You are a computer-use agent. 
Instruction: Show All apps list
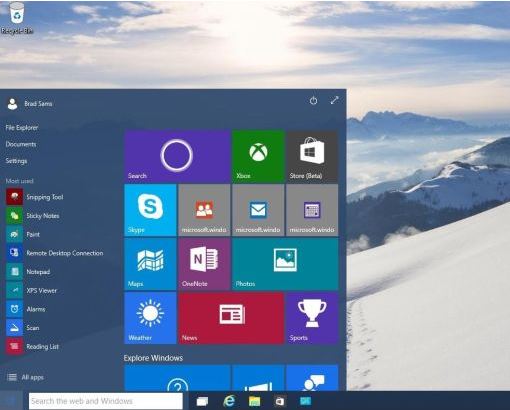(25, 377)
